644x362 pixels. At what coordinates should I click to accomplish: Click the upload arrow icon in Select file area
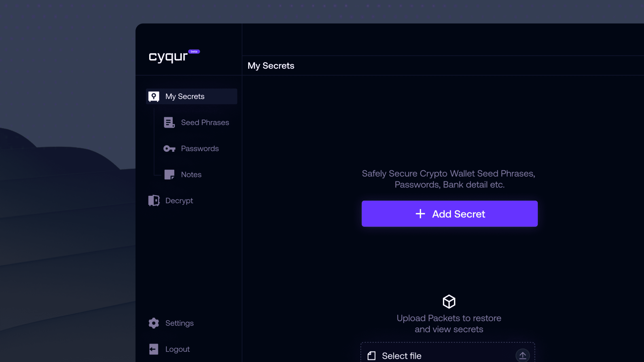(523, 355)
